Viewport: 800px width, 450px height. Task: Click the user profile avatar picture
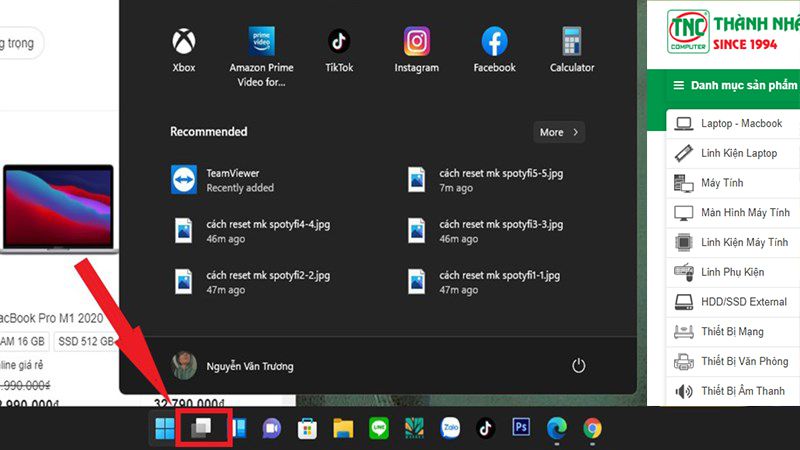coord(184,366)
